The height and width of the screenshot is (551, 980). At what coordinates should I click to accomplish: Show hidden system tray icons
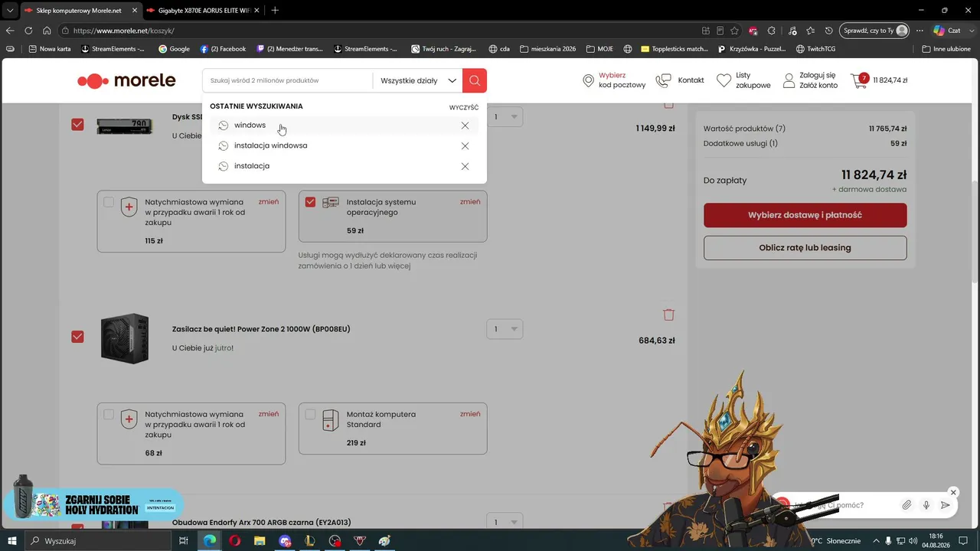tap(877, 541)
